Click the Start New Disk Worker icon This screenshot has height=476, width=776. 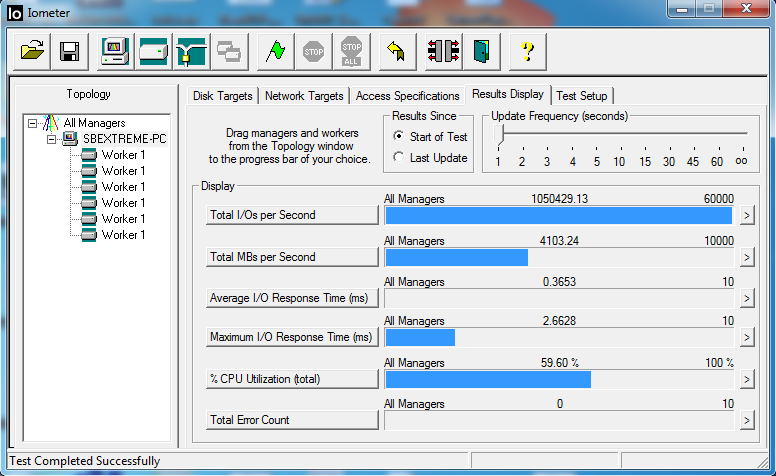(x=153, y=51)
